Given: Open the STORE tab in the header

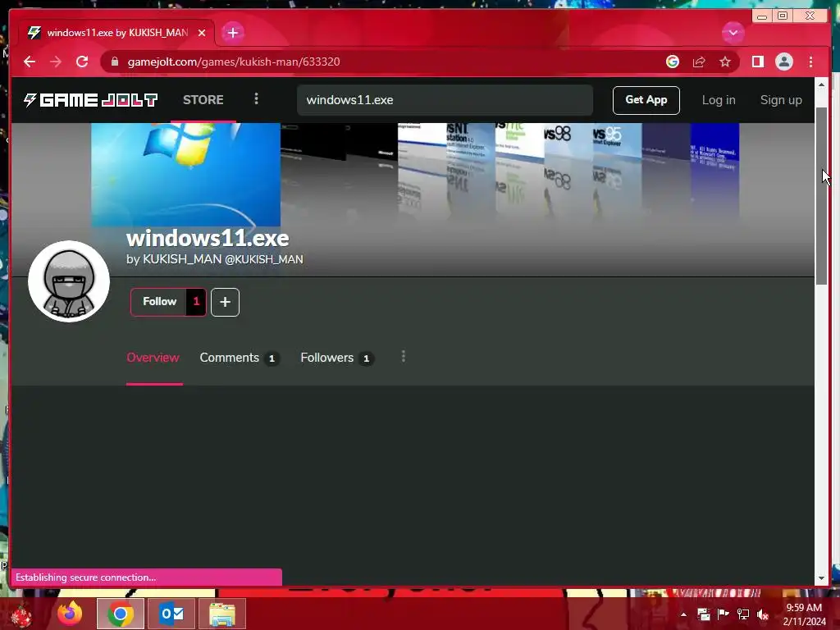Looking at the screenshot, I should [203, 100].
